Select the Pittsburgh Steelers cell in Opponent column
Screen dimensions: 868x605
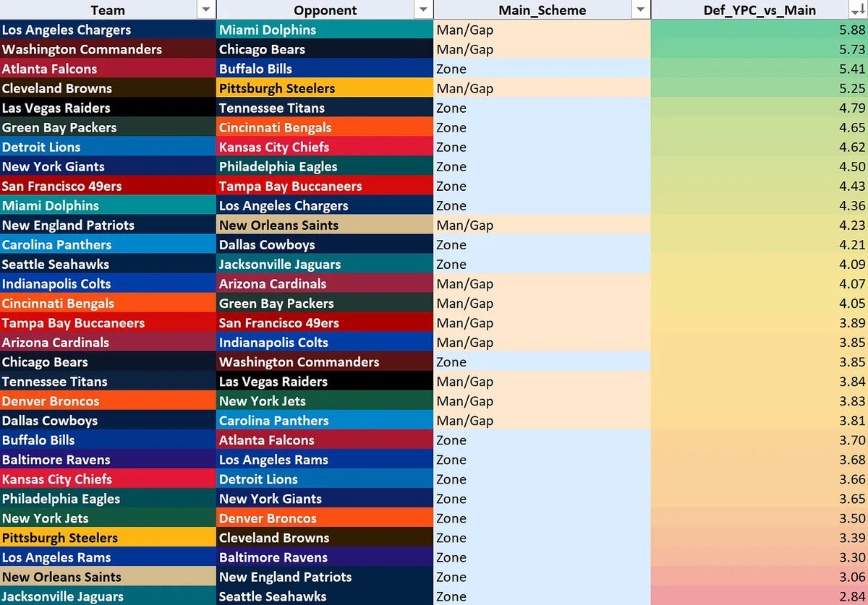(325, 89)
